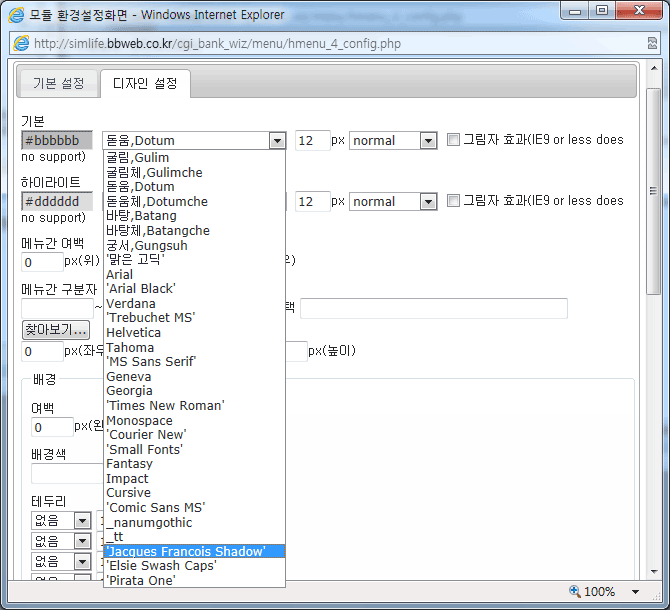
Task: Choose Geneva from the font list
Action: 194,376
